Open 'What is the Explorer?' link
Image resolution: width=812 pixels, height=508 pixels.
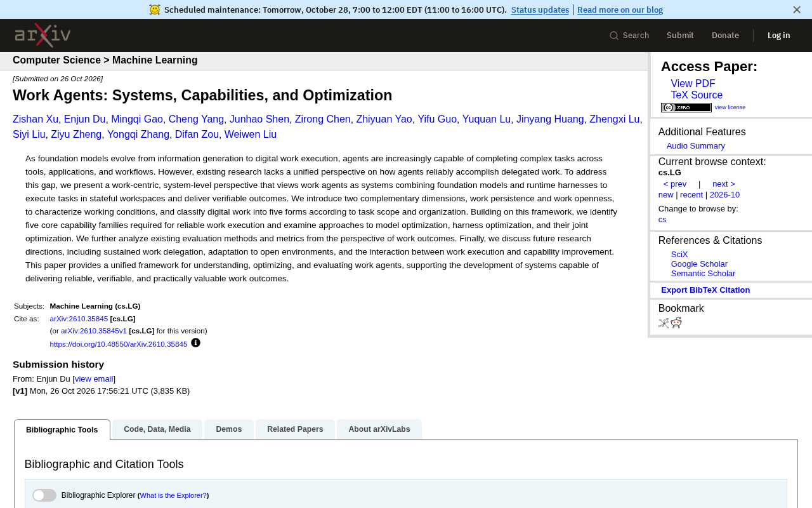pos(173,495)
